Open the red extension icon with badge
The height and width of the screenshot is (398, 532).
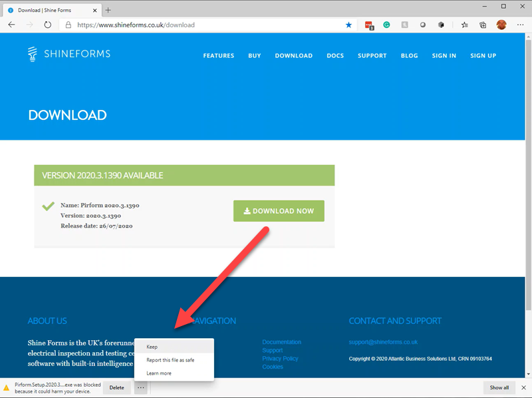[x=369, y=25]
